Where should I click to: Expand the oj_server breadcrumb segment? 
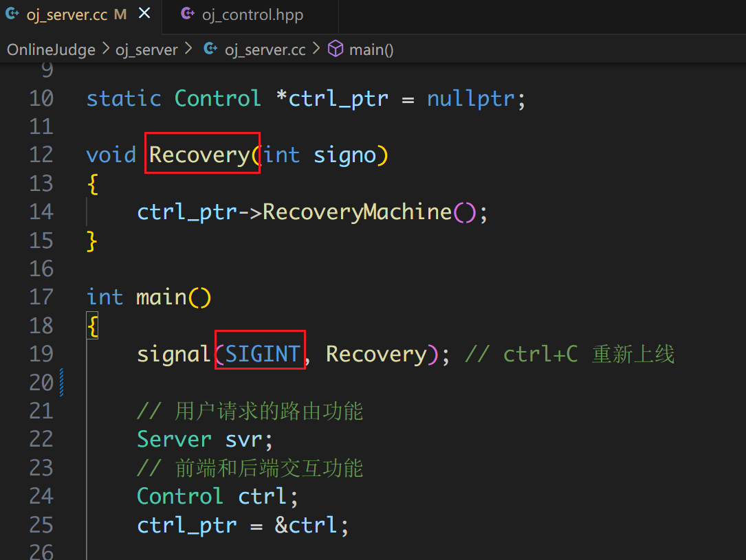coord(147,50)
